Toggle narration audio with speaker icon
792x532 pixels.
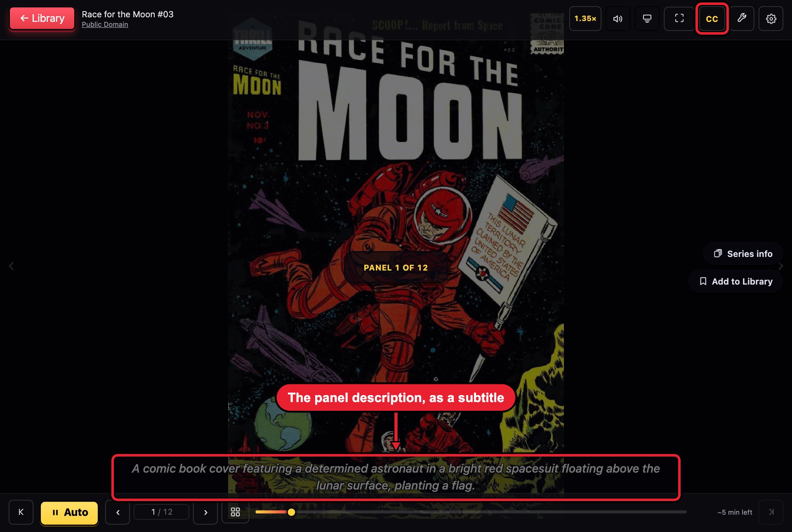[618, 19]
